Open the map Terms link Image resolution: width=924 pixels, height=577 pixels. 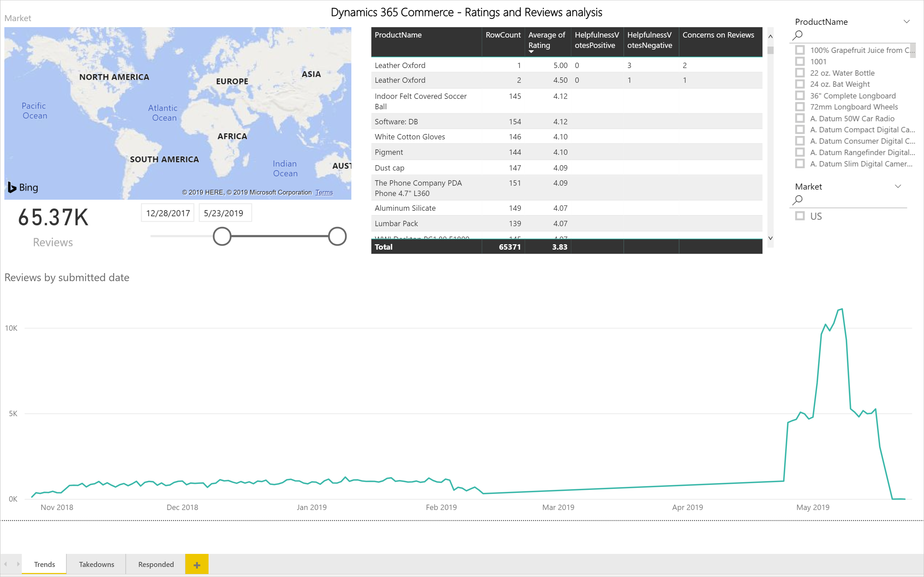point(324,192)
